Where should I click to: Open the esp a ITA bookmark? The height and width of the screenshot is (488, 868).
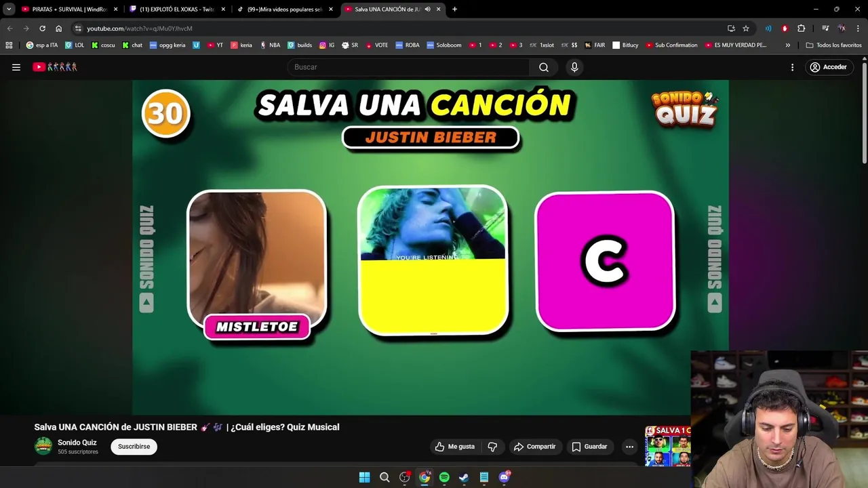(x=42, y=45)
